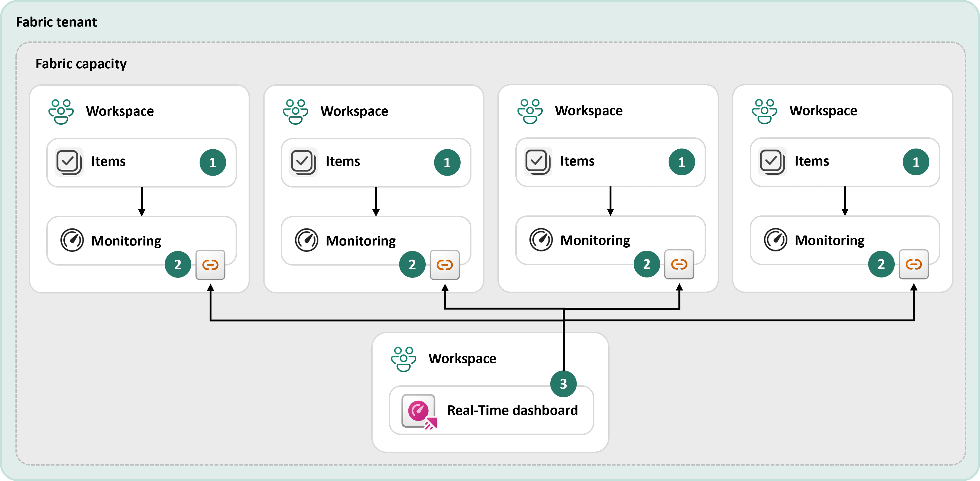Click the Items checkmark icon in first workspace

pos(69,162)
